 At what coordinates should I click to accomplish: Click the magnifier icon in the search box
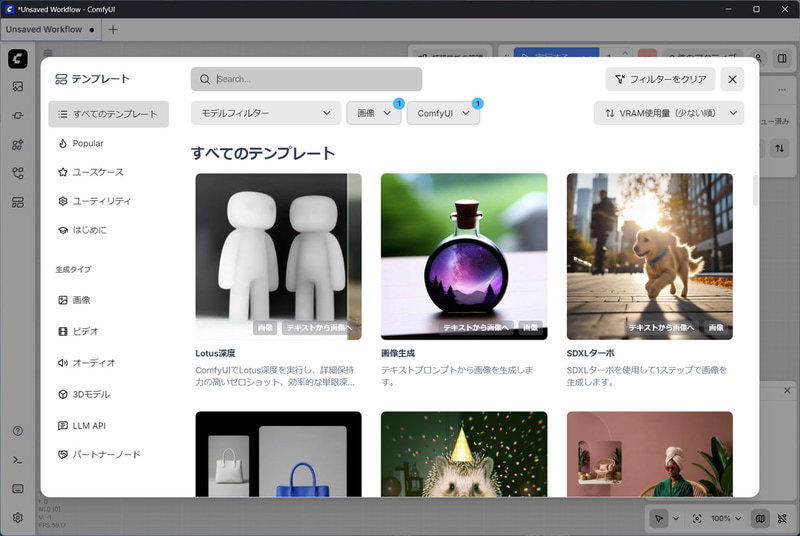(205, 79)
